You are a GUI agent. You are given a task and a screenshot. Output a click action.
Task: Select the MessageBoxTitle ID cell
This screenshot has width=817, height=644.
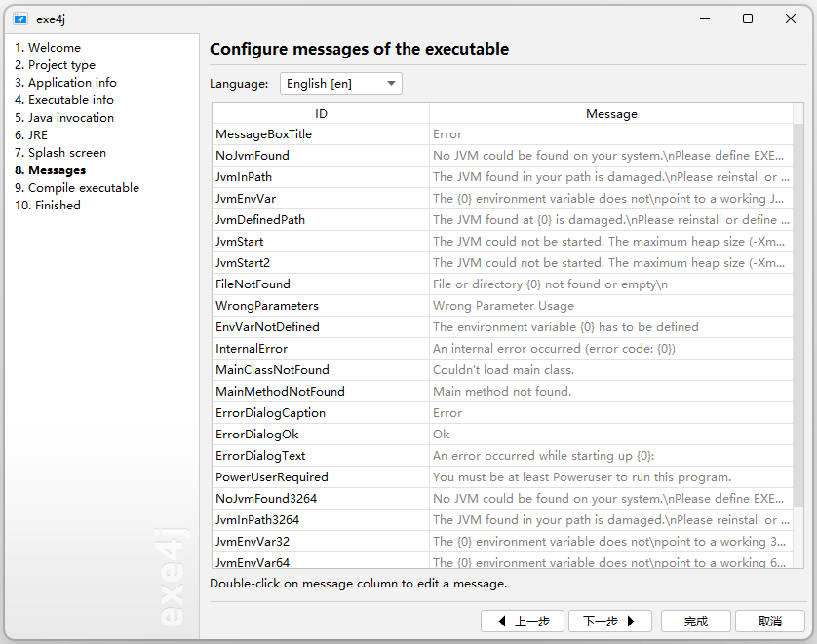[x=321, y=134]
